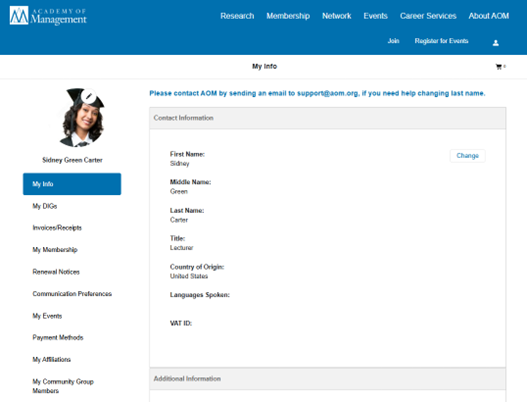Open the Network menu
This screenshot has width=527, height=402.
(336, 16)
